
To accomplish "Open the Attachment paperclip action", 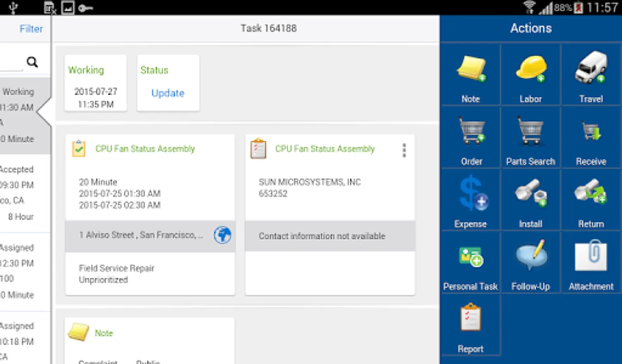I will (x=591, y=263).
